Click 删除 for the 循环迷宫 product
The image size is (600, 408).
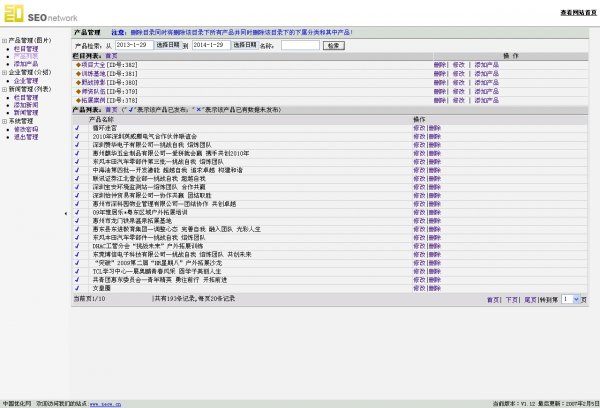tap(435, 128)
